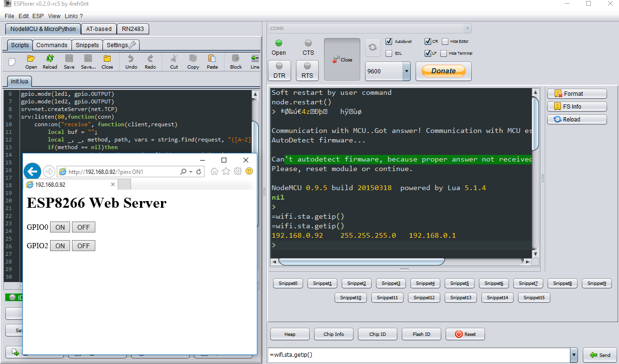
Task: Open browser favorites star icon
Action: pyautogui.click(x=226, y=172)
